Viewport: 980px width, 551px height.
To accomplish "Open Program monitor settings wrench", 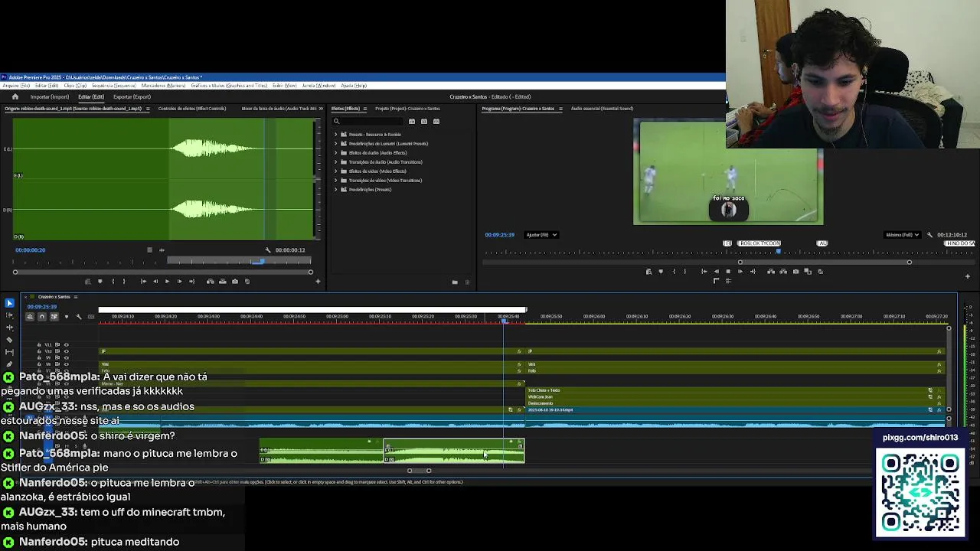I will tap(929, 235).
